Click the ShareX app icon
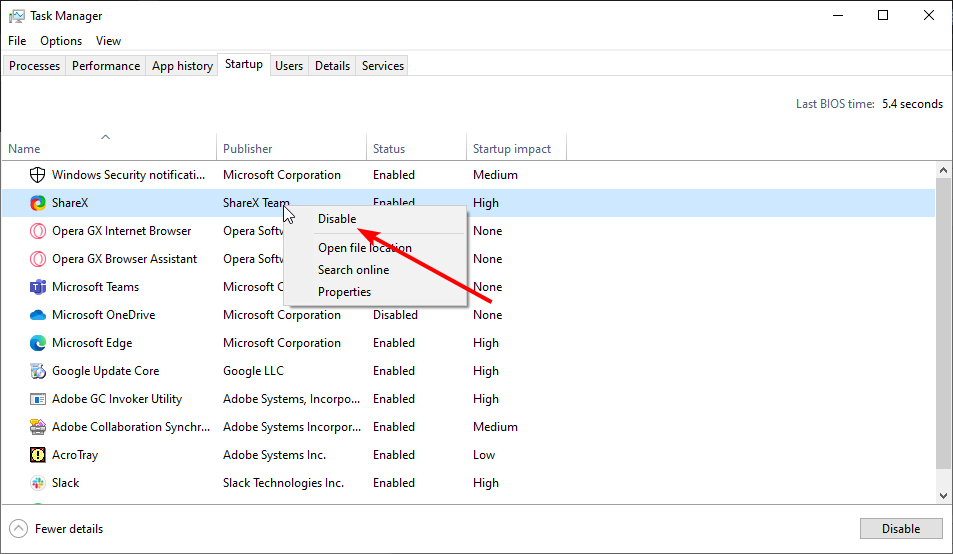This screenshot has width=953, height=554. 37,203
